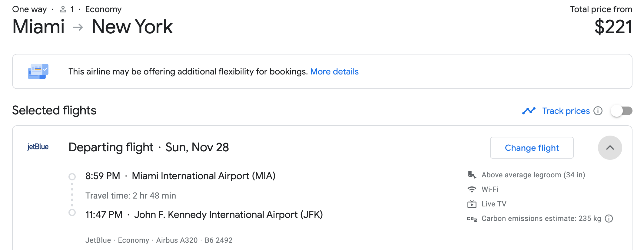Click the JFK arrival airport row
Viewport: 644px width, 250px height.
pyautogui.click(x=204, y=215)
